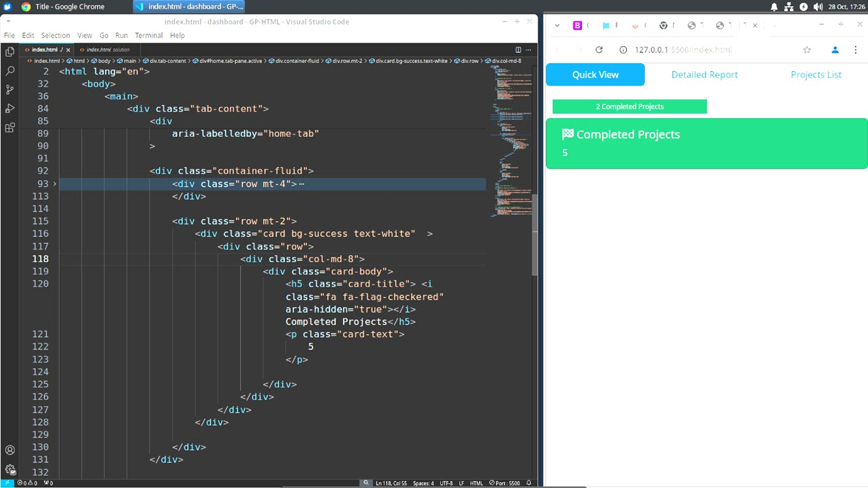The width and height of the screenshot is (868, 488).
Task: Click the Completed Projects card title
Action: tap(621, 134)
